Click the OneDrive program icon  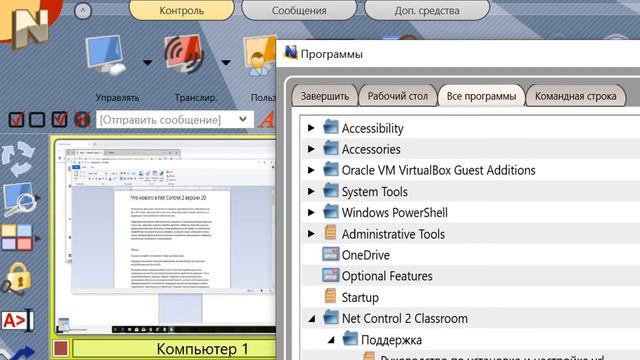point(331,254)
